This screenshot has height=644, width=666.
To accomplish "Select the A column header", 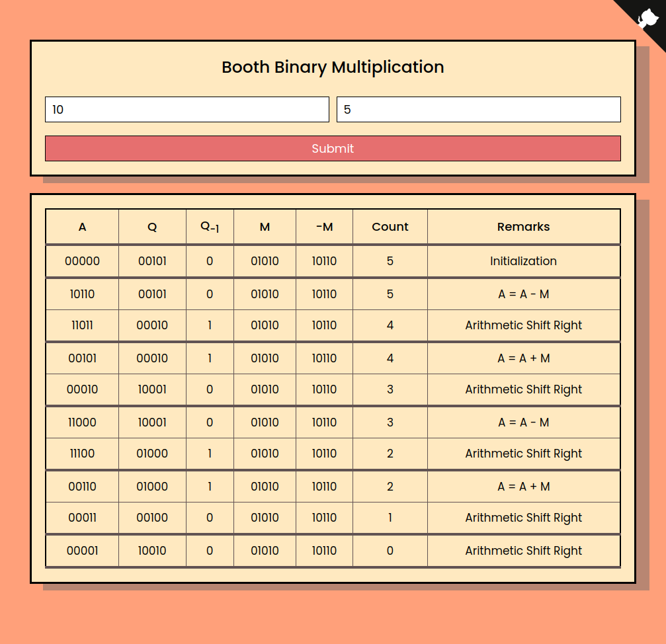I will tap(81, 227).
